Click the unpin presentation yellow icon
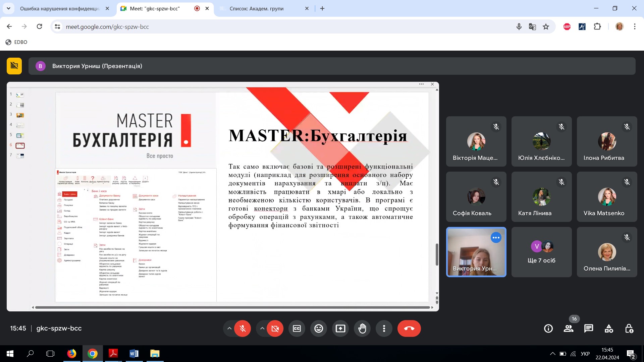The height and width of the screenshot is (362, 644). 14,66
